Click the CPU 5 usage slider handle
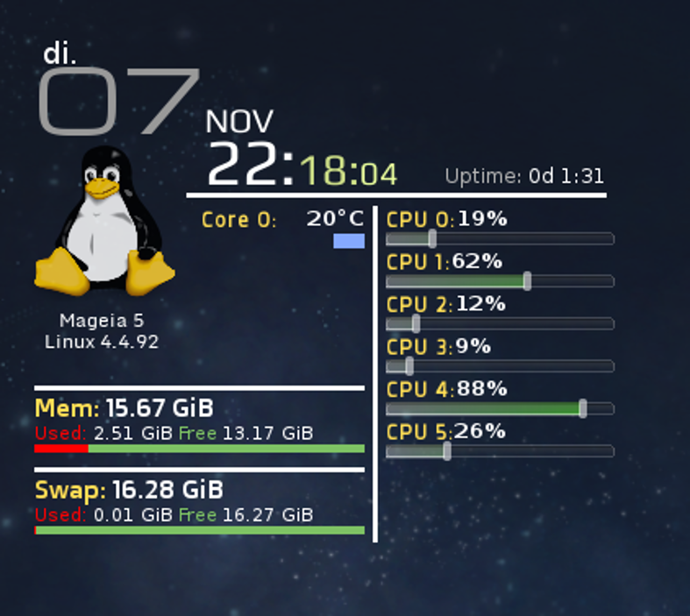This screenshot has height=616, width=690. point(447,451)
